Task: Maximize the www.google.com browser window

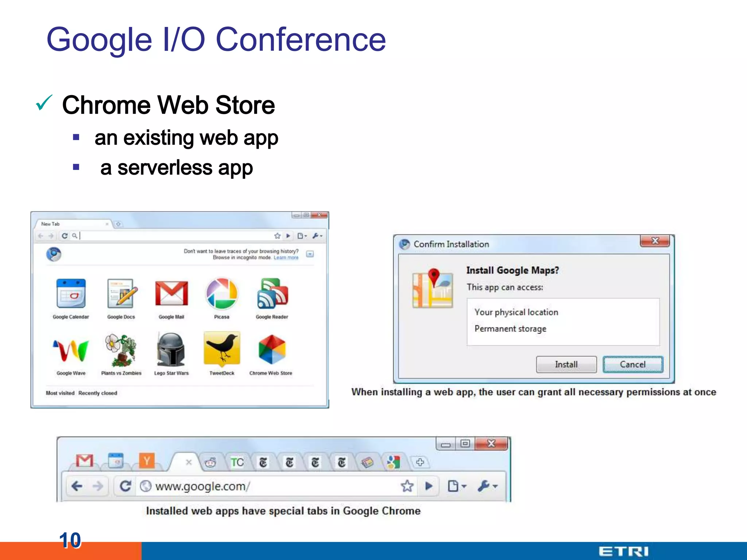Action: pos(465,444)
